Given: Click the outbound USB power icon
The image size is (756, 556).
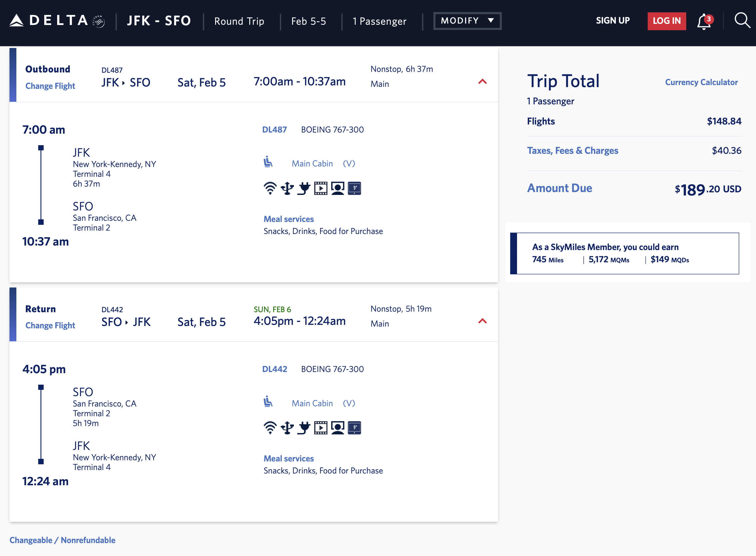Looking at the screenshot, I should coord(287,188).
